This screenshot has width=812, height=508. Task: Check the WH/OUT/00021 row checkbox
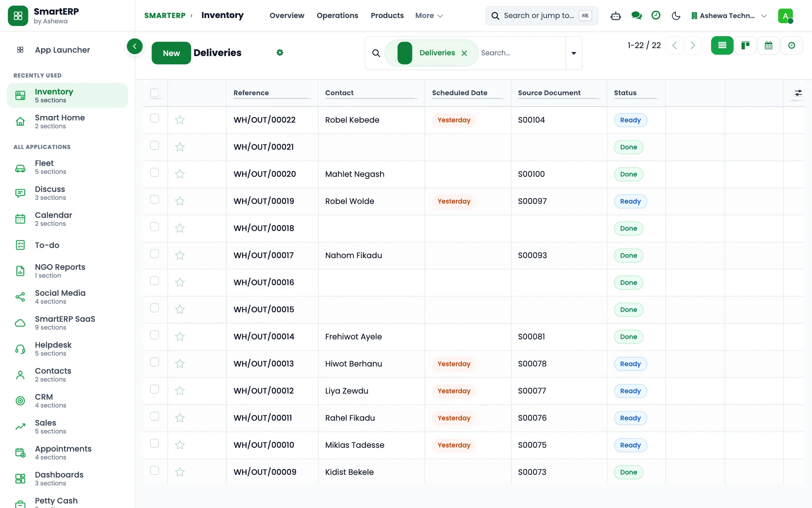tap(155, 145)
